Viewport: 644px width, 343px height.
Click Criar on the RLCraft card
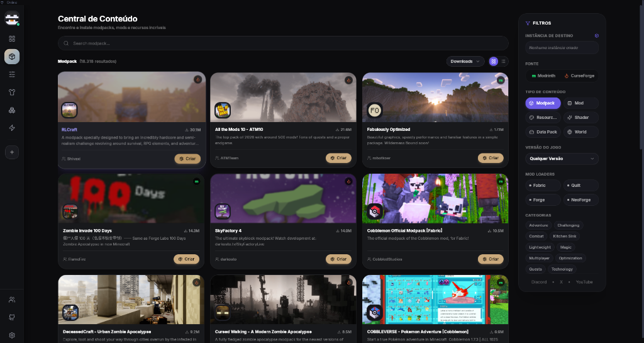pyautogui.click(x=187, y=159)
